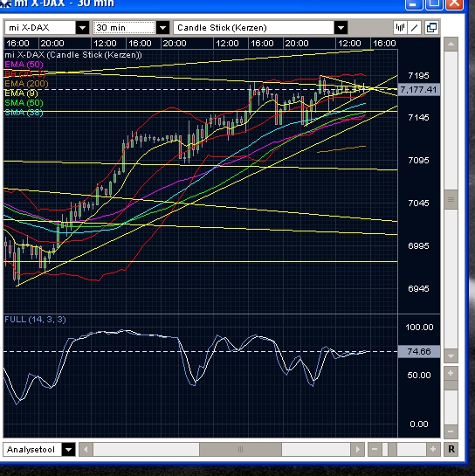Click the mi X-DAX (Candle Stick (Kerzen)) chart title

73,55
